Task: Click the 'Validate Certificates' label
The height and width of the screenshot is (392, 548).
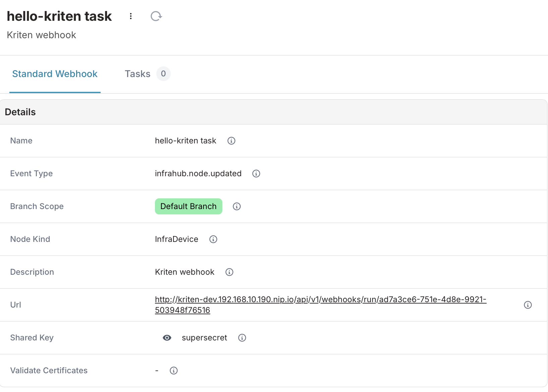Action: pos(49,371)
